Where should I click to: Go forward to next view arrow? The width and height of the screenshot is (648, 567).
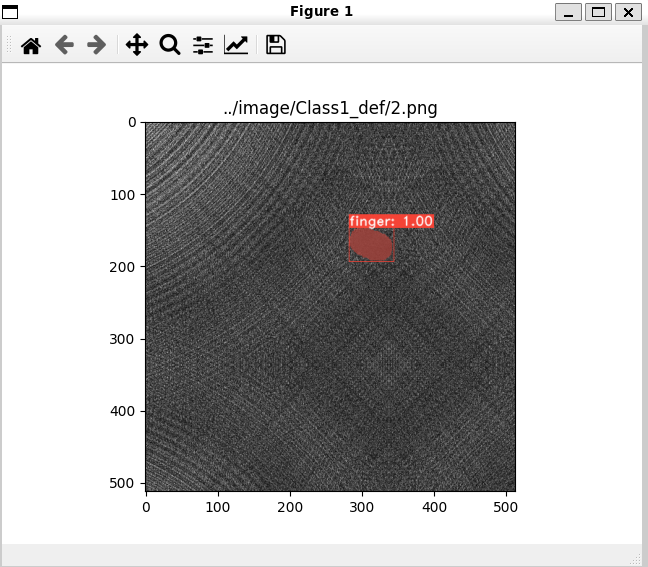tap(96, 45)
